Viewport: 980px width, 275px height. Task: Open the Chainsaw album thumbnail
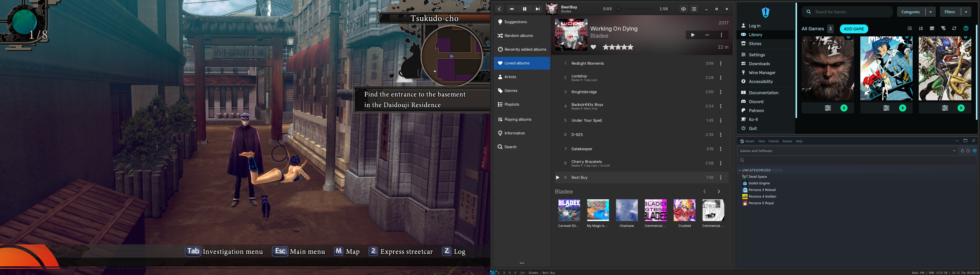pos(627,210)
